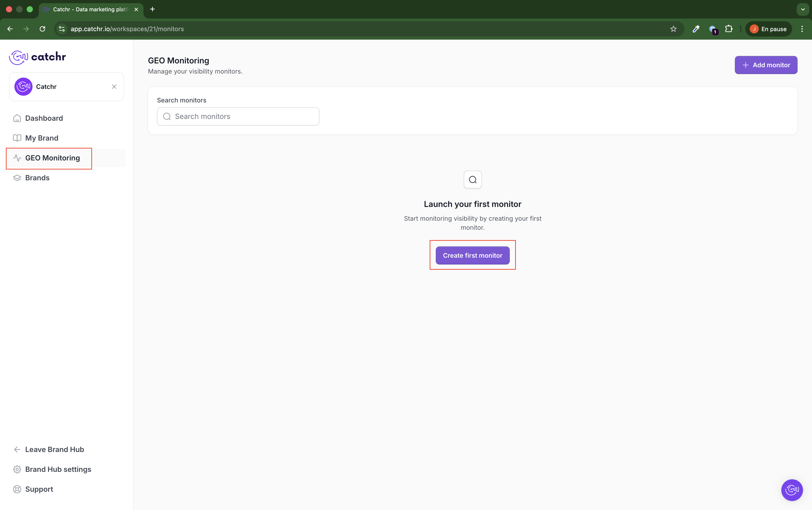Open the Chrome profile En pause

pos(768,29)
